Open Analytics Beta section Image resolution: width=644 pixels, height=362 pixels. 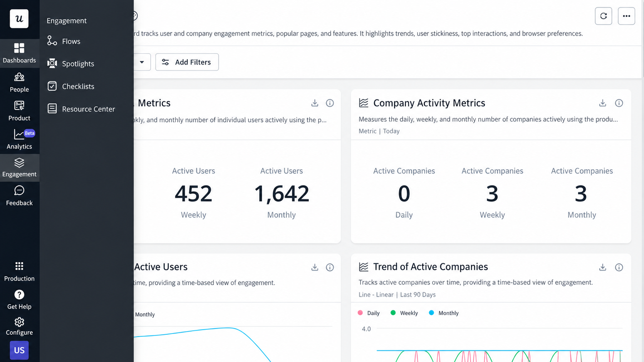tap(19, 139)
